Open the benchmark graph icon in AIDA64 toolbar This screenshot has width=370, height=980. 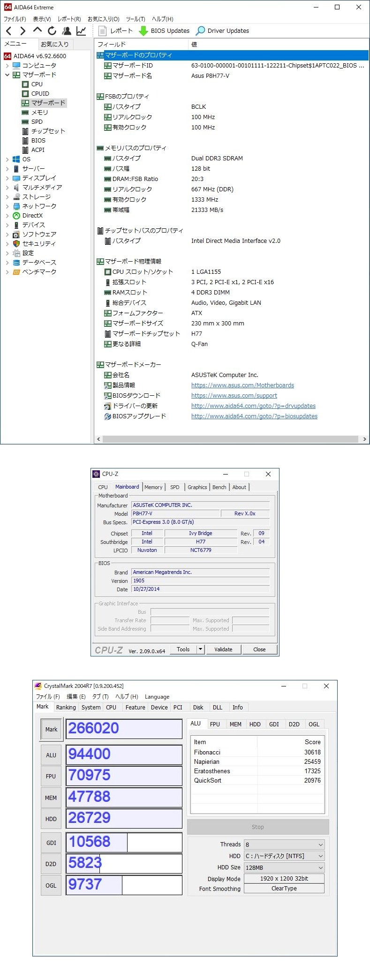coord(81,31)
